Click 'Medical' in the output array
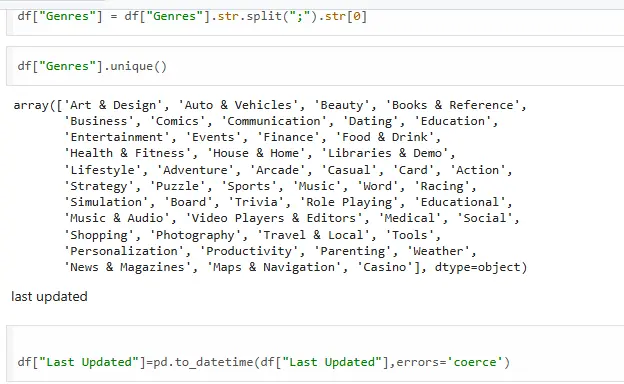Screen dimensions: 624x384 (410, 218)
